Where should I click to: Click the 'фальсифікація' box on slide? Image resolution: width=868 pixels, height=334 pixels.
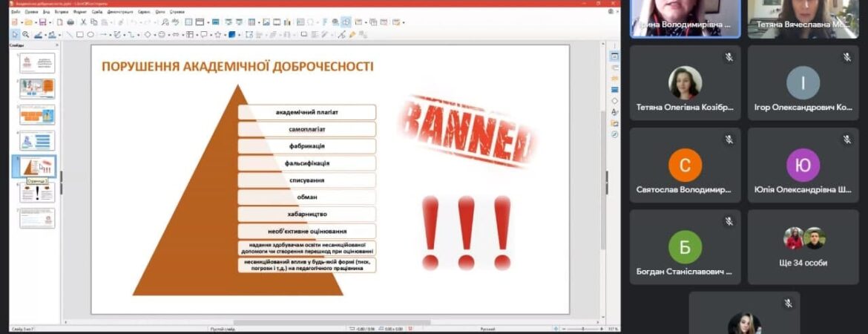(x=306, y=163)
